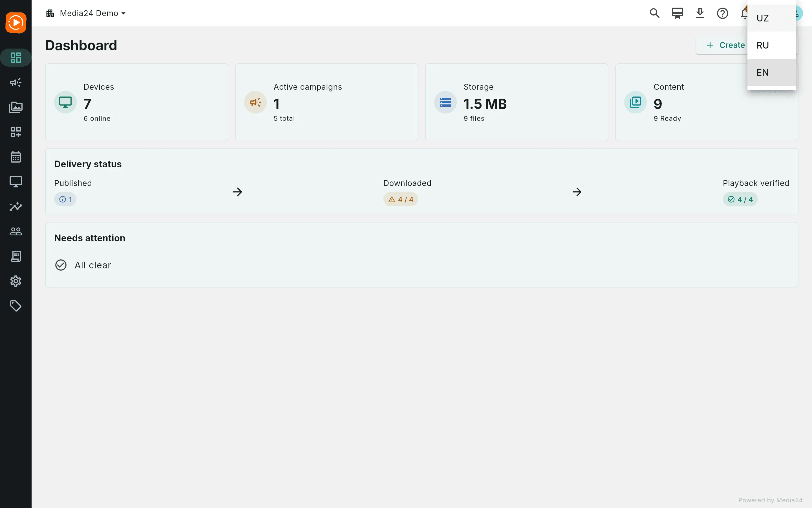Click the 'All clear' status text
Viewport: 812px width, 508px height.
[92, 265]
